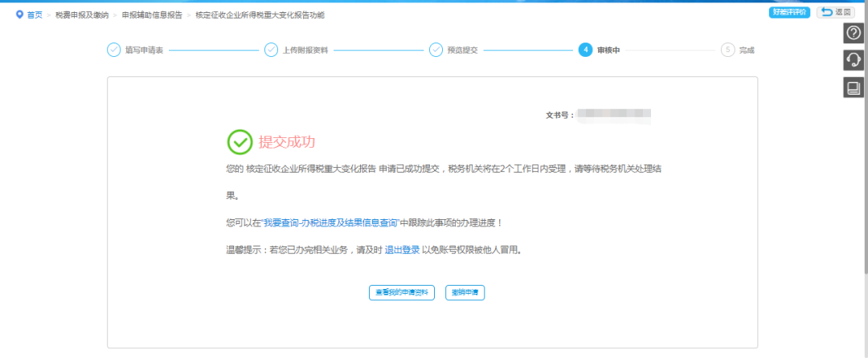Screen dimensions: 868x358
Task: Click the 完成 step label
Action: tap(747, 51)
